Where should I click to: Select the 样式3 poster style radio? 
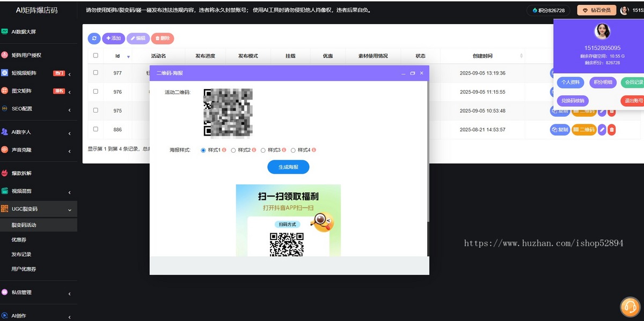click(264, 150)
